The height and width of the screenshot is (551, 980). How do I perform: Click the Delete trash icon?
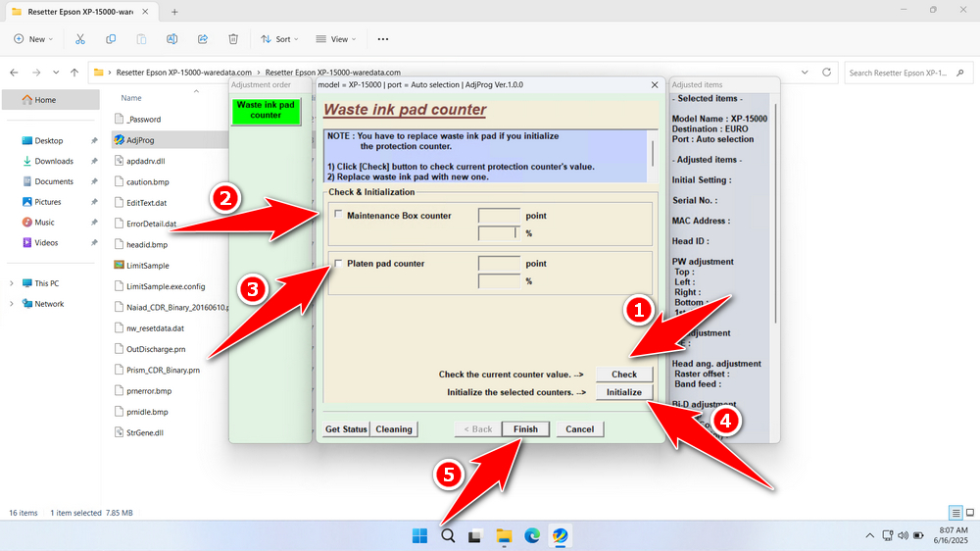(233, 39)
